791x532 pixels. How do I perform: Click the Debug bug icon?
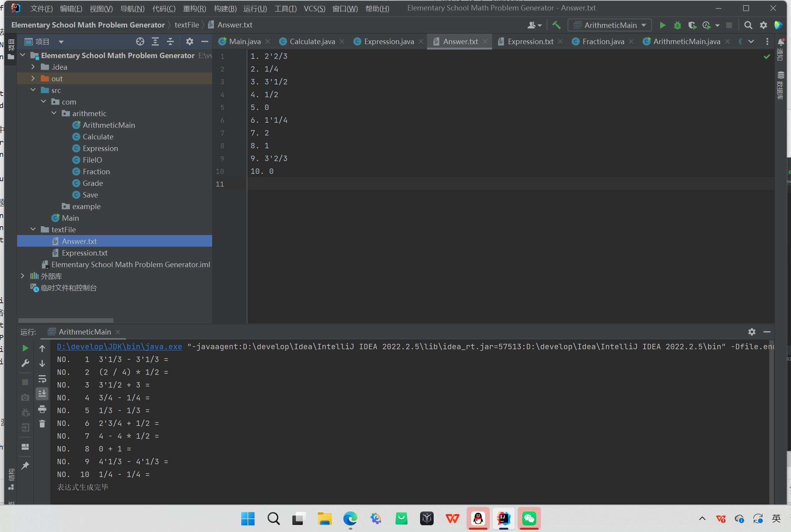point(677,25)
